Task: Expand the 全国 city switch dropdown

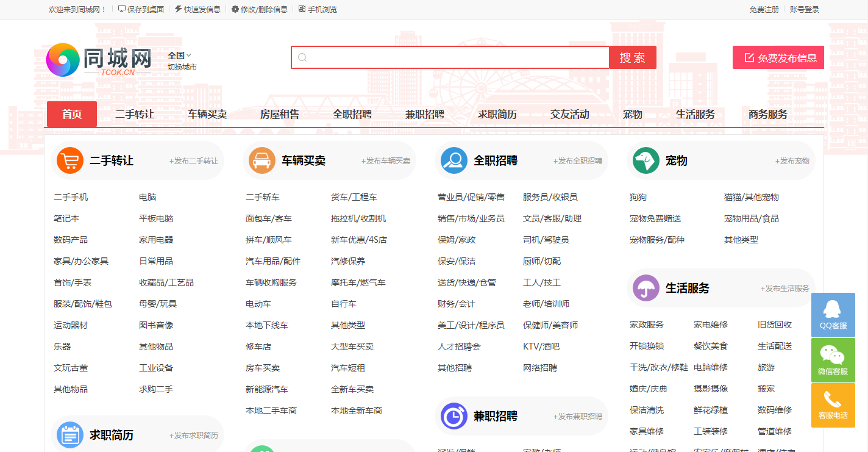Action: coord(179,56)
